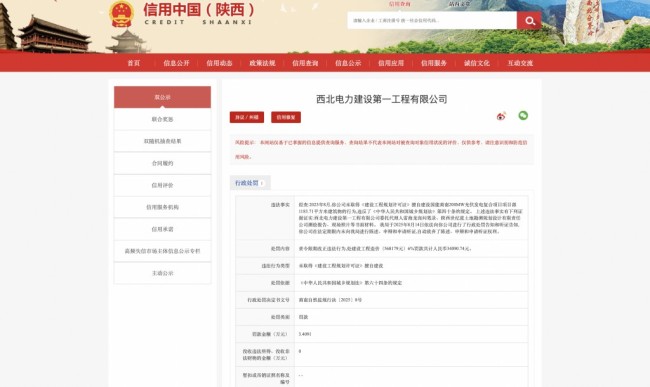Open the 政策法规 navigation item
Image resolution: width=650 pixels, height=387 pixels.
click(x=262, y=63)
